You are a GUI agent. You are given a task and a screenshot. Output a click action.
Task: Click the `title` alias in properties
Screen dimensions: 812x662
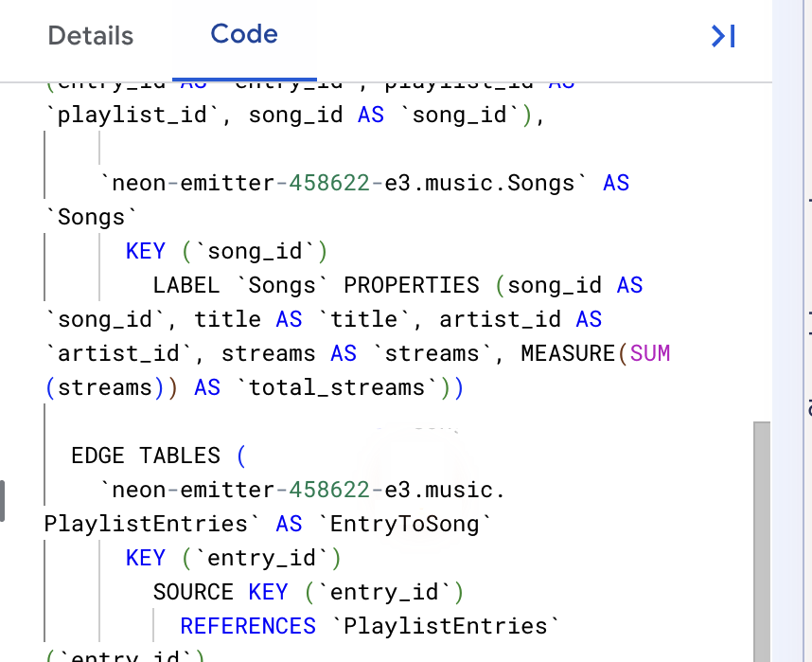click(364, 319)
